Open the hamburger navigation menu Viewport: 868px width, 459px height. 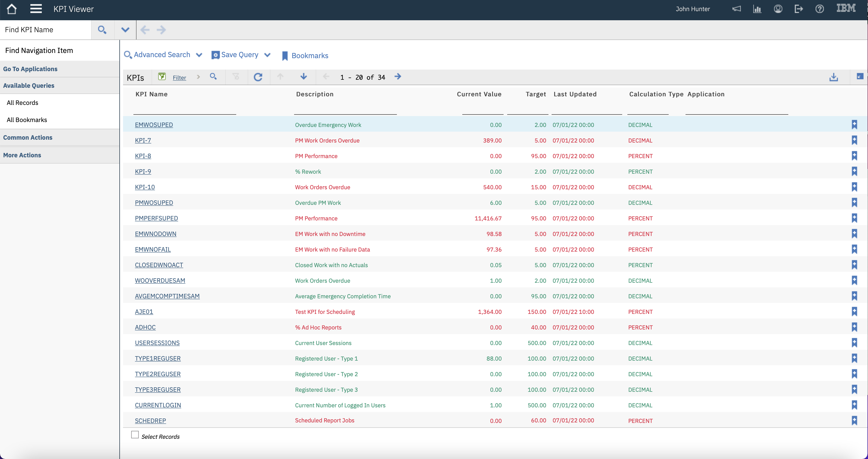[x=36, y=9]
